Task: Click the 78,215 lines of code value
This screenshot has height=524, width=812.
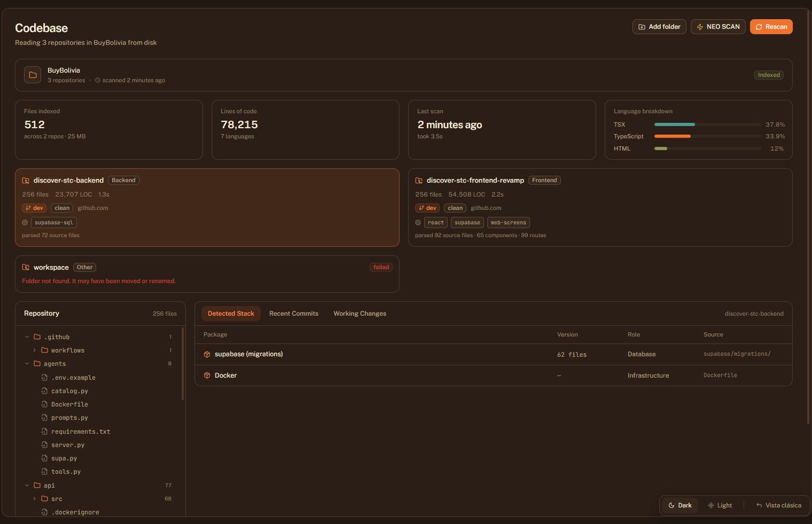Action: (239, 124)
